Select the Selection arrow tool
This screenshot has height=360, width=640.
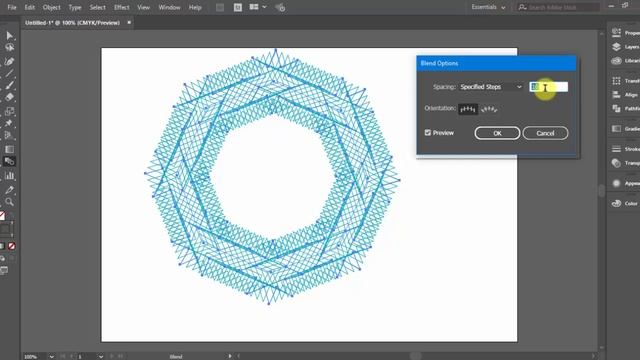pos(9,36)
